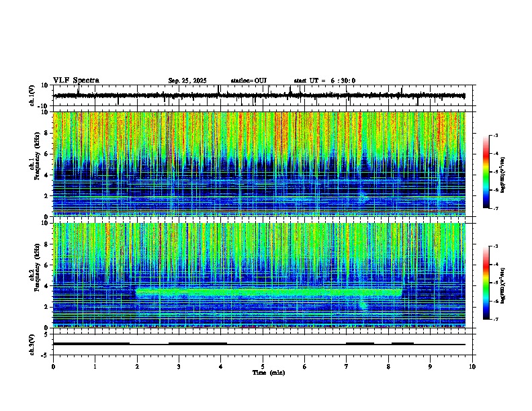Click time axis tick label '9'
Image resolution: width=532 pixels, height=411 pixels.
(430, 367)
